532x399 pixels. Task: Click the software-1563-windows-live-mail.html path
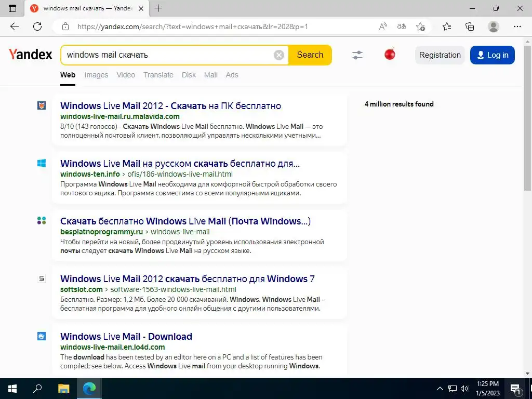(x=174, y=289)
